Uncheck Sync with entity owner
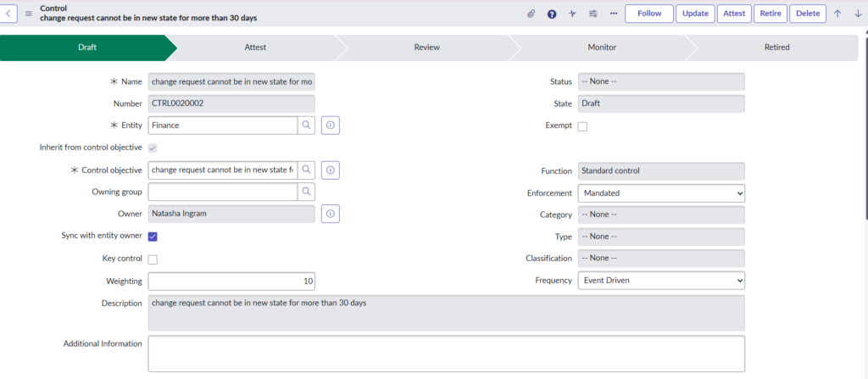This screenshot has height=379, width=868. (153, 237)
